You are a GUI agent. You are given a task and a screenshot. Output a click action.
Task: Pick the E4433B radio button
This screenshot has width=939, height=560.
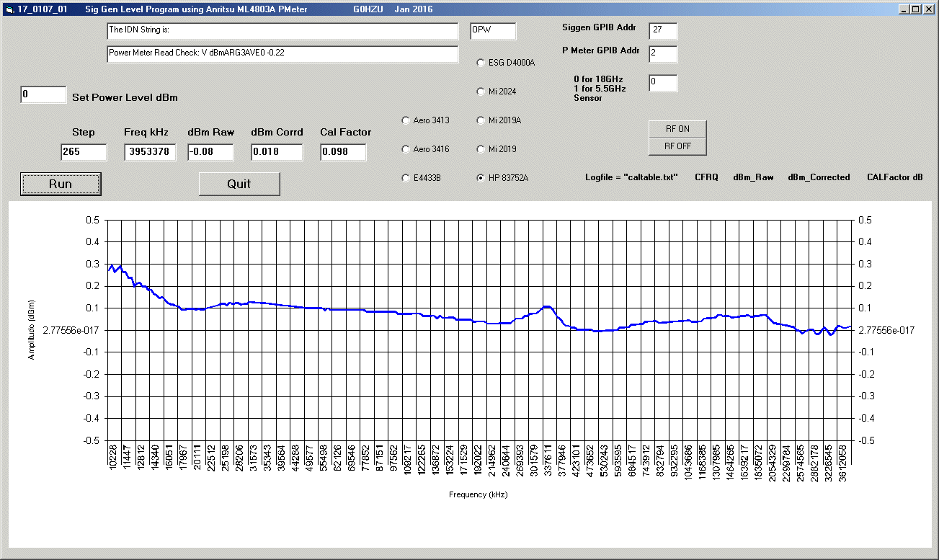click(406, 178)
